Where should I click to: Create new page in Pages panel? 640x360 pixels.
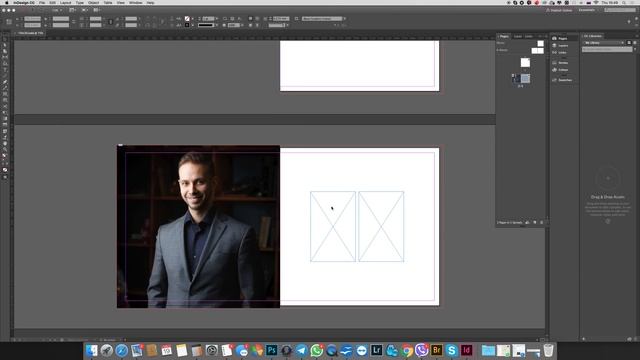click(x=535, y=222)
